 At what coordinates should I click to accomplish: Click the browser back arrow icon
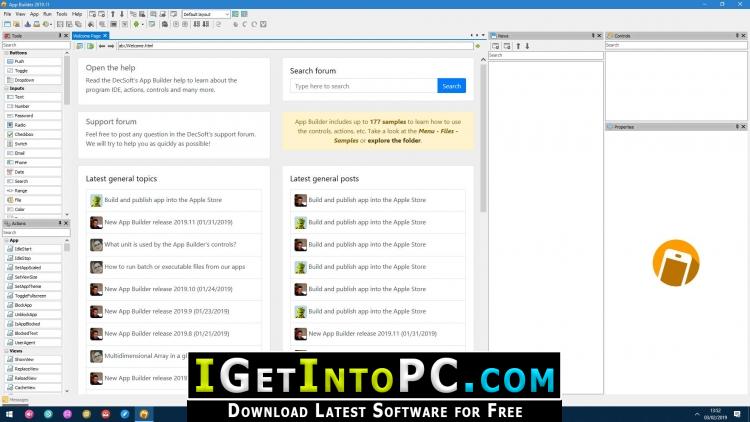point(102,46)
